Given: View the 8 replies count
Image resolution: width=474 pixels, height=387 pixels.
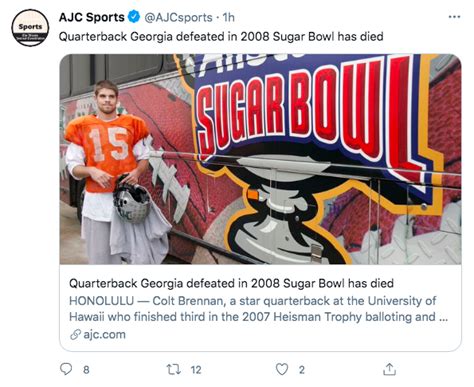Looking at the screenshot, I should (86, 370).
